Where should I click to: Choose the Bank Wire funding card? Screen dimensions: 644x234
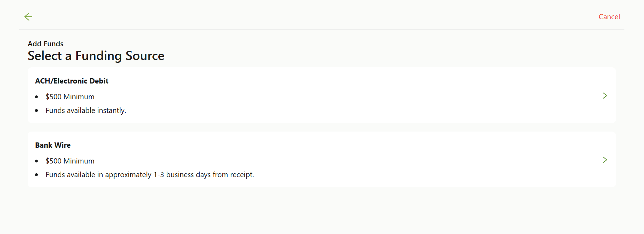point(322,159)
